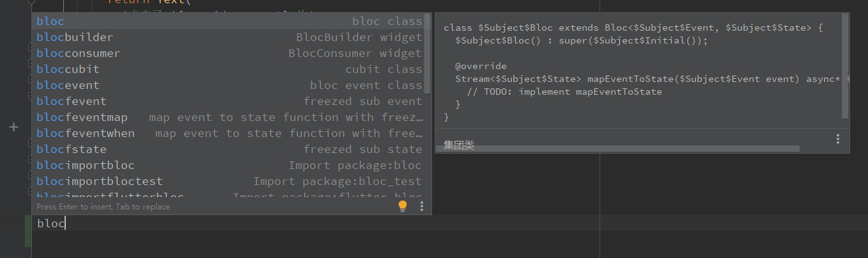Select the blocimportbloctest suggestion
This screenshot has width=868, height=258.
[229, 181]
